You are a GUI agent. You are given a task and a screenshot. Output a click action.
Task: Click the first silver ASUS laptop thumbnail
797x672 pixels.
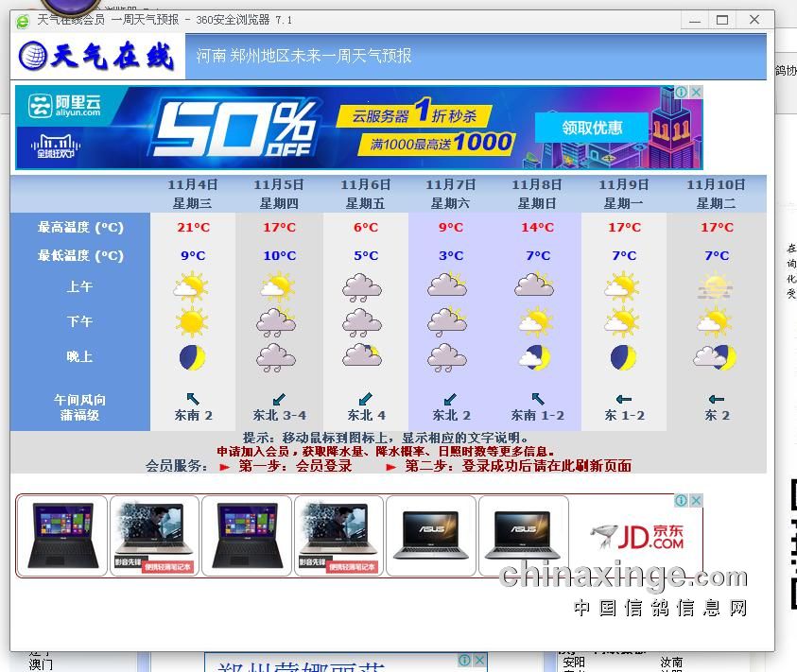coord(431,536)
